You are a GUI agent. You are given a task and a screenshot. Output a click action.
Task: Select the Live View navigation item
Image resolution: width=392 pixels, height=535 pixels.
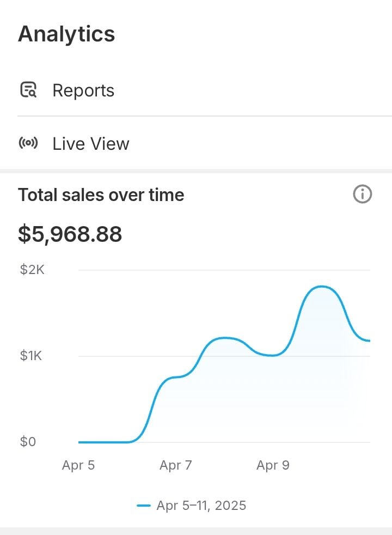coord(90,143)
